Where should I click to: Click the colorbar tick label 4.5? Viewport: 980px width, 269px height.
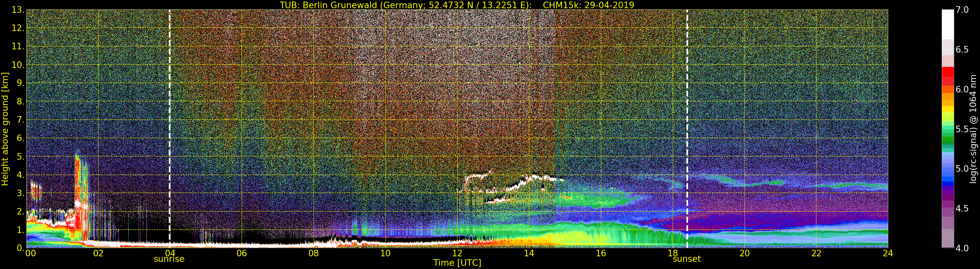[x=962, y=209]
